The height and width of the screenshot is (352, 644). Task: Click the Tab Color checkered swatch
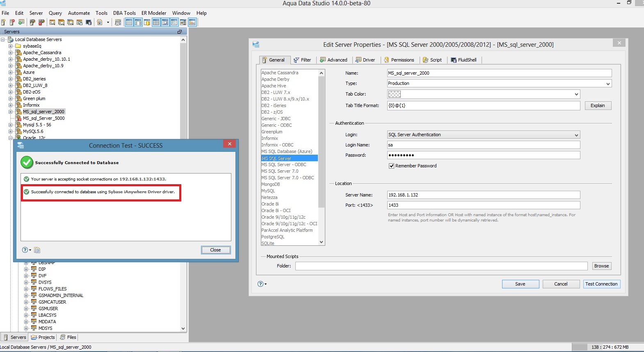pos(395,94)
